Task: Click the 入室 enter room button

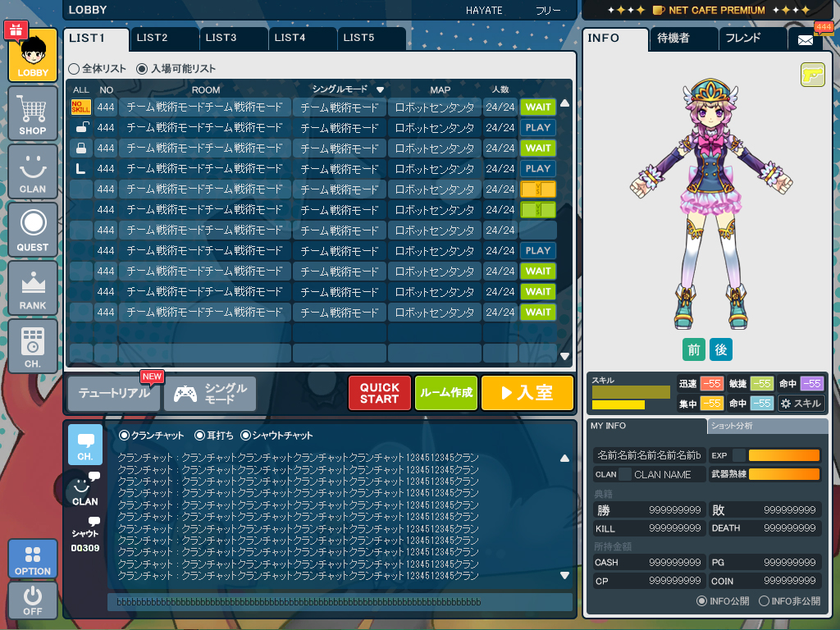Action: coord(527,393)
